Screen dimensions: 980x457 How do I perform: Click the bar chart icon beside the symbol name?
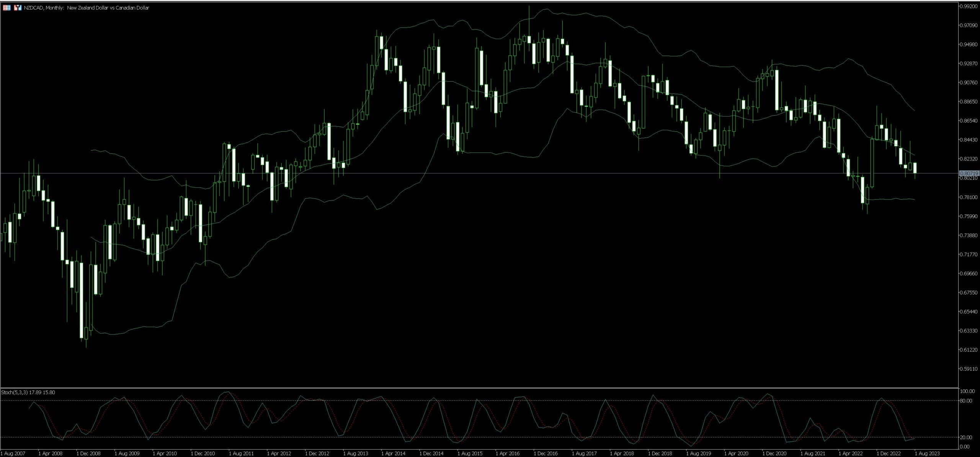[x=18, y=7]
